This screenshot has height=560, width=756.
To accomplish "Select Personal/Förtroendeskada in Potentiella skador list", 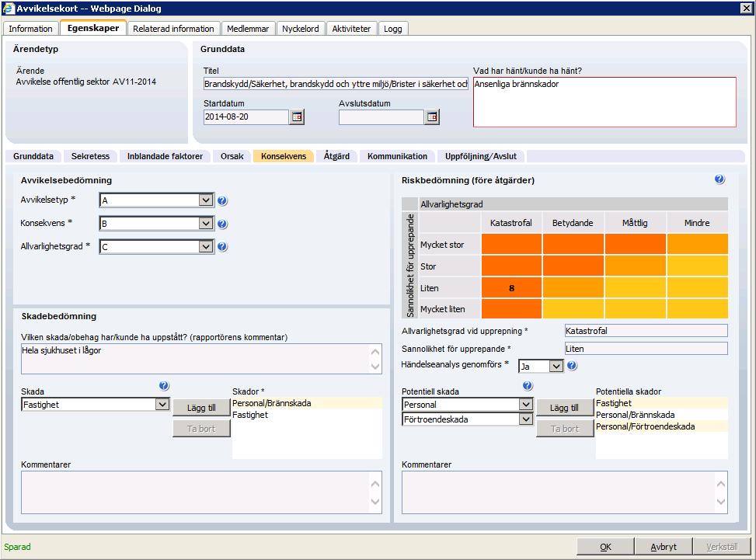I will 661,426.
